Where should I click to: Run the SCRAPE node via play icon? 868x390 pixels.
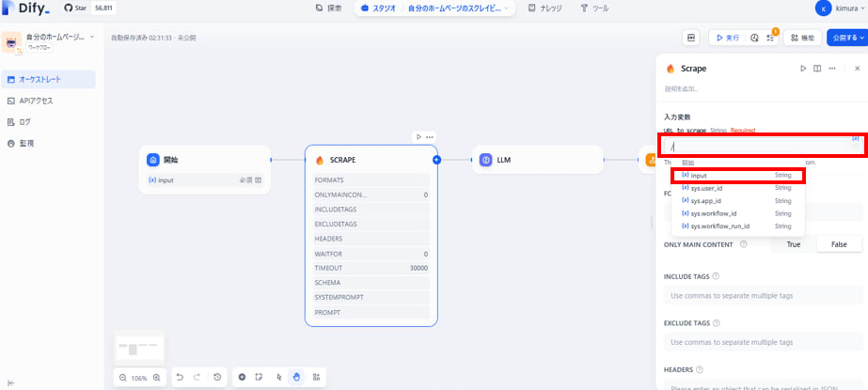419,136
